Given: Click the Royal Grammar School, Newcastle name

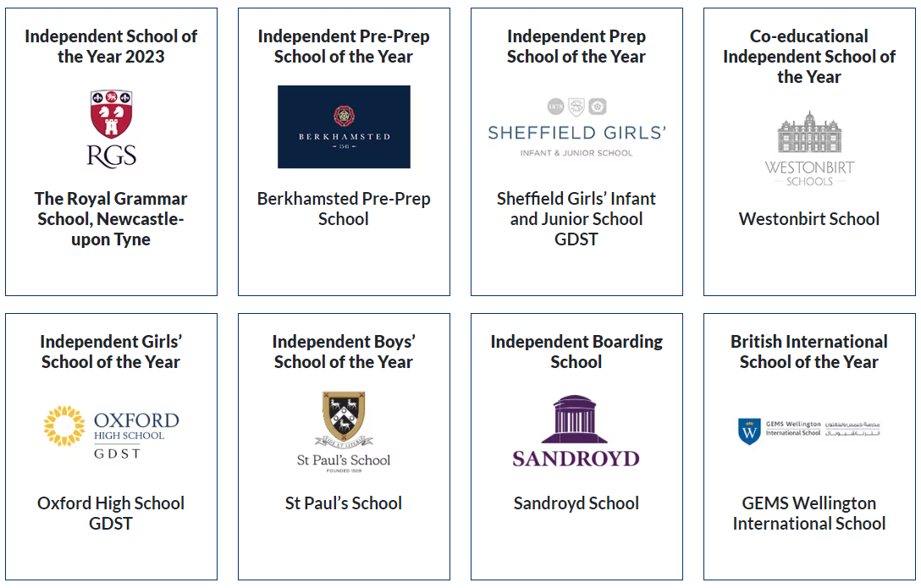Looking at the screenshot, I should (x=111, y=219).
